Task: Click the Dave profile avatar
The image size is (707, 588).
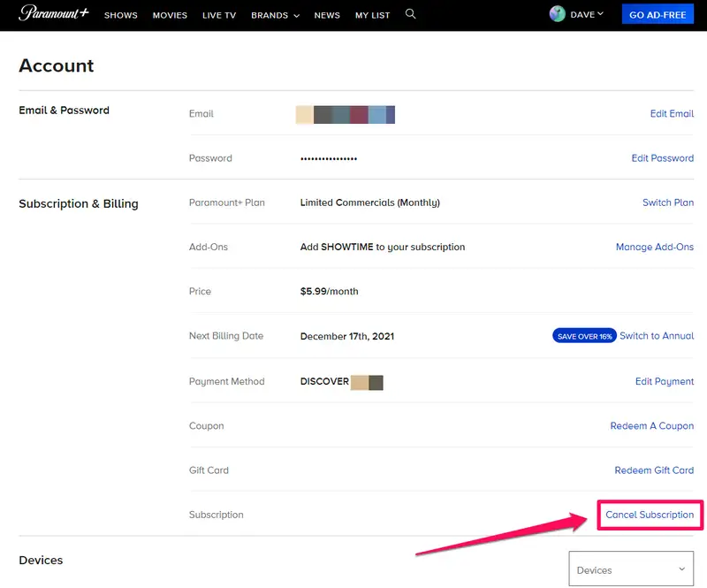Action: [557, 14]
